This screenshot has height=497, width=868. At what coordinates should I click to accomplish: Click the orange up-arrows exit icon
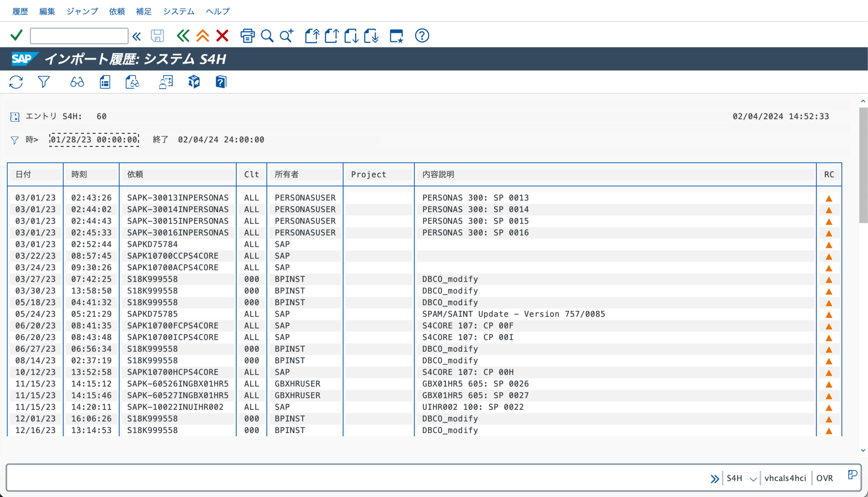(x=203, y=36)
